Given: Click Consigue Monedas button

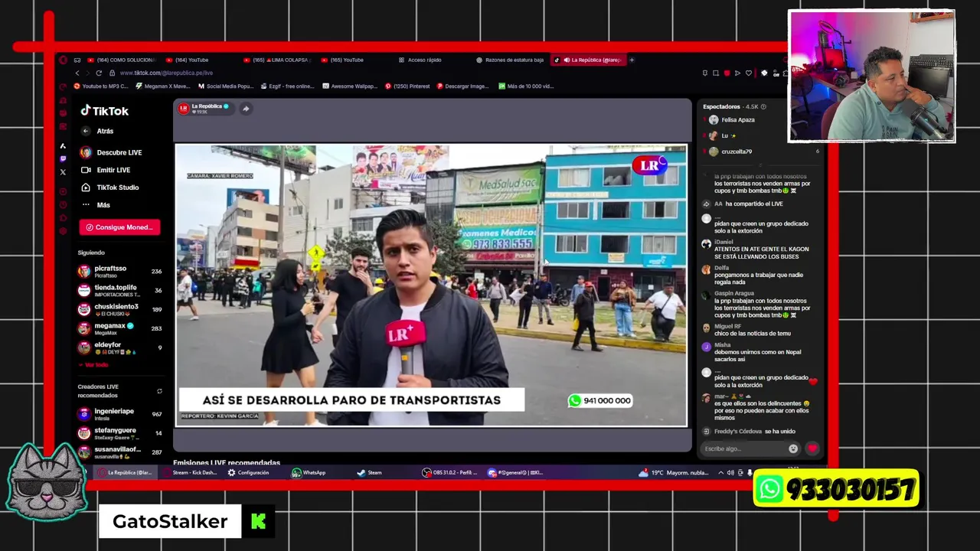Looking at the screenshot, I should [119, 227].
